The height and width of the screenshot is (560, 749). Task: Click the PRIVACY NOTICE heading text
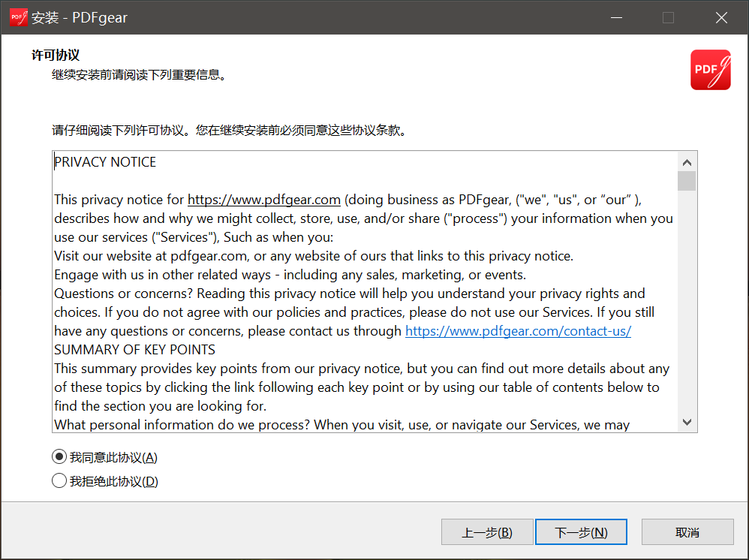tap(105, 162)
